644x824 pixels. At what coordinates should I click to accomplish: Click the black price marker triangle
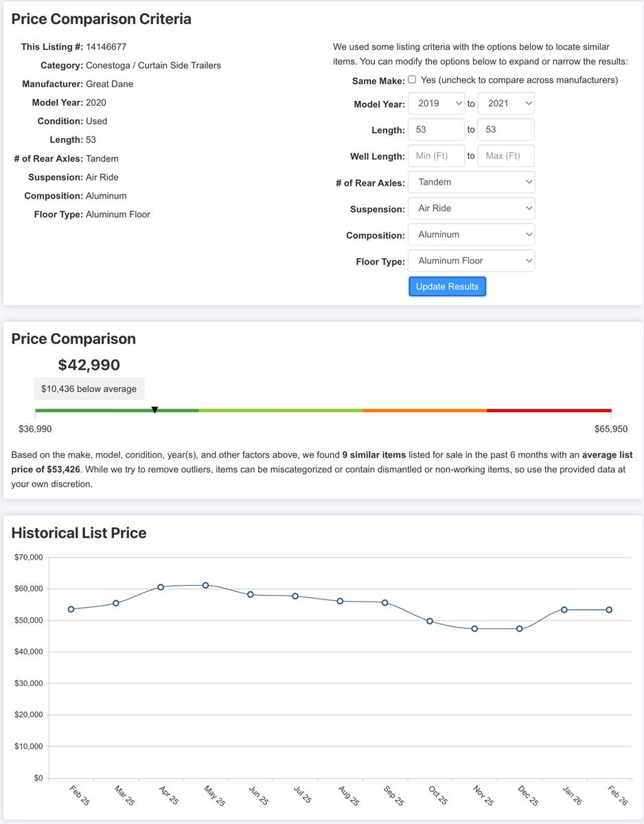[x=154, y=410]
